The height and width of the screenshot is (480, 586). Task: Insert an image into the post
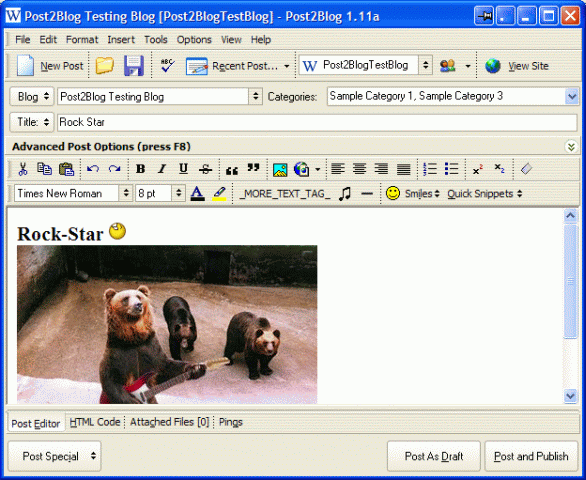280,169
